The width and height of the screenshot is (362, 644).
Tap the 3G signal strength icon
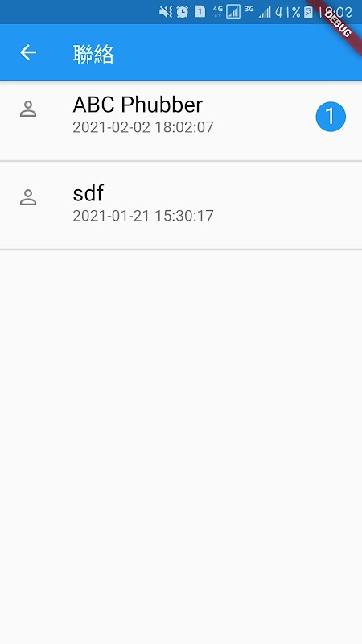pos(257,11)
